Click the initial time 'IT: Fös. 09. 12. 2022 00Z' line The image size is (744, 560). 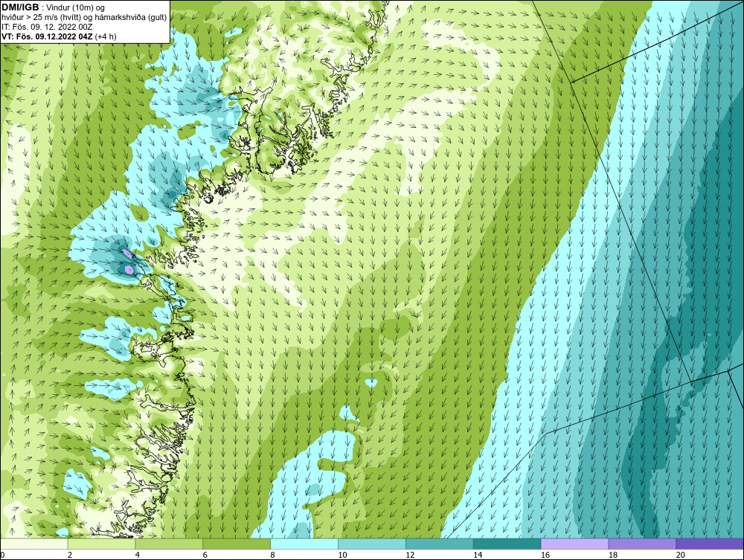[x=47, y=27]
